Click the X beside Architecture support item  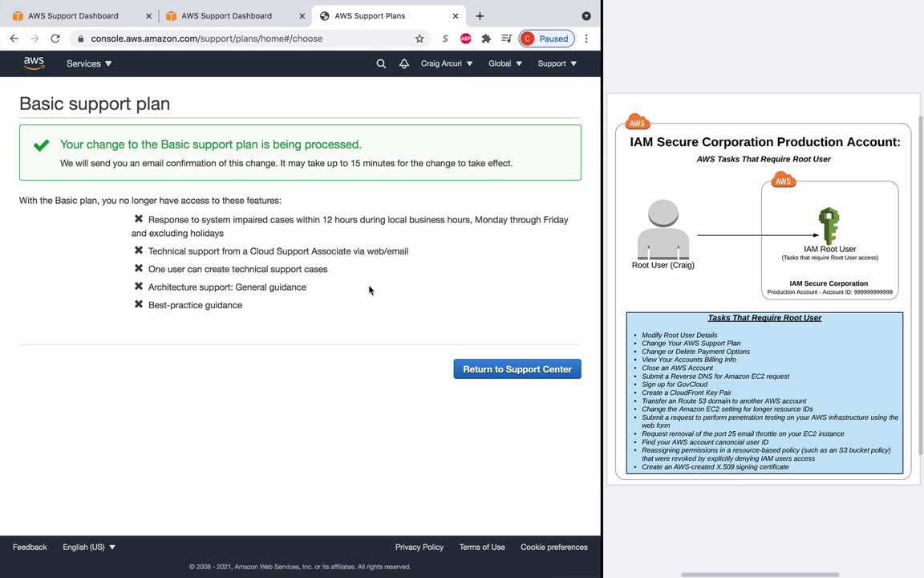139,286
